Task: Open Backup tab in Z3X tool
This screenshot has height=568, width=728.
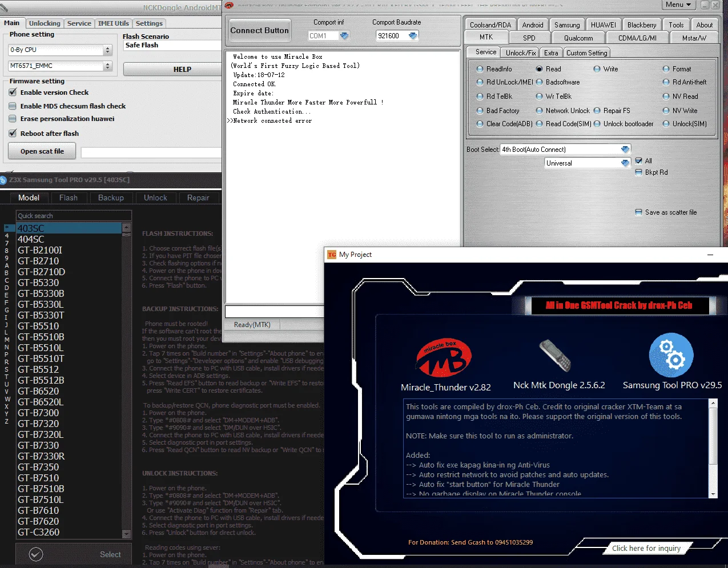Action: (x=111, y=198)
